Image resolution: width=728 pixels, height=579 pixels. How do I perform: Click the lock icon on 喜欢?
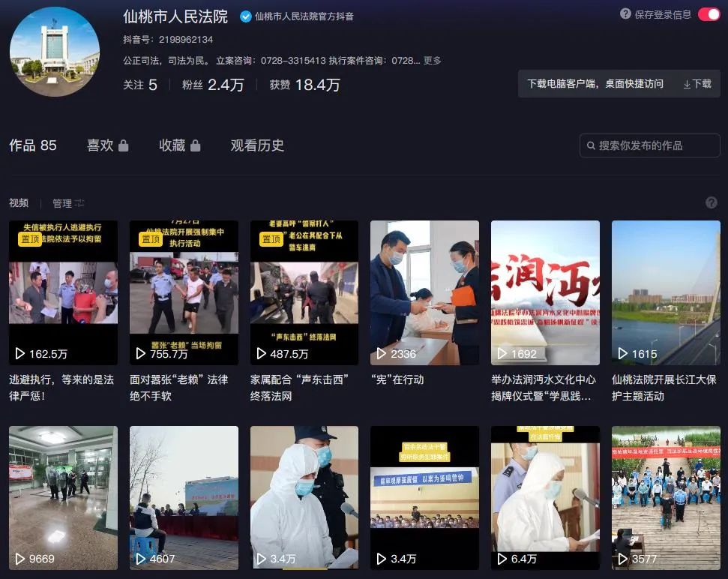coord(124,145)
